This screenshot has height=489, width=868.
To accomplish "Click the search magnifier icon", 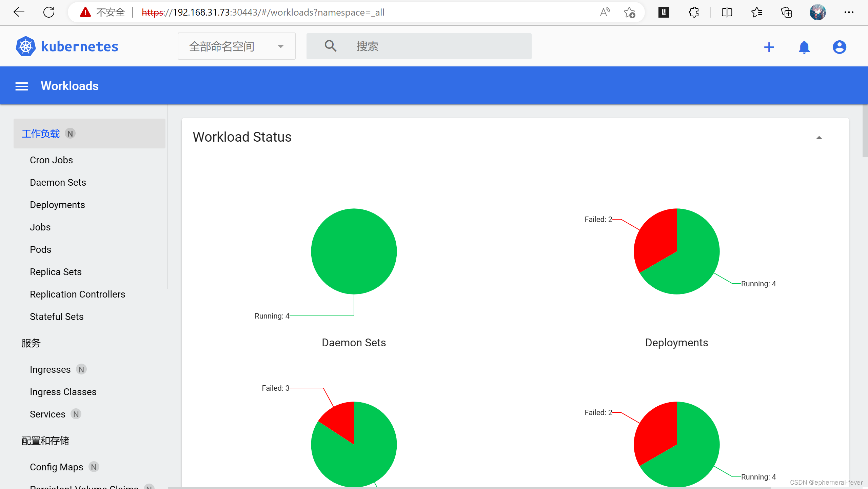I will pos(330,46).
